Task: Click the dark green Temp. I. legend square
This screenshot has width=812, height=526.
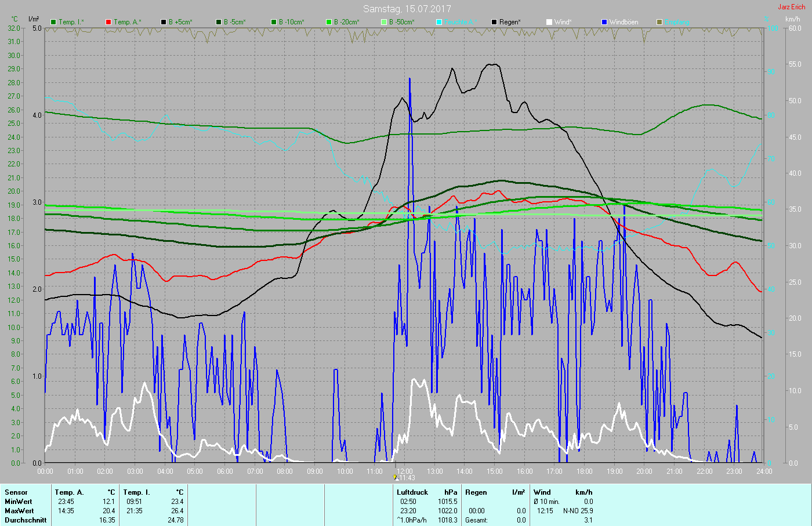Action: coord(54,22)
